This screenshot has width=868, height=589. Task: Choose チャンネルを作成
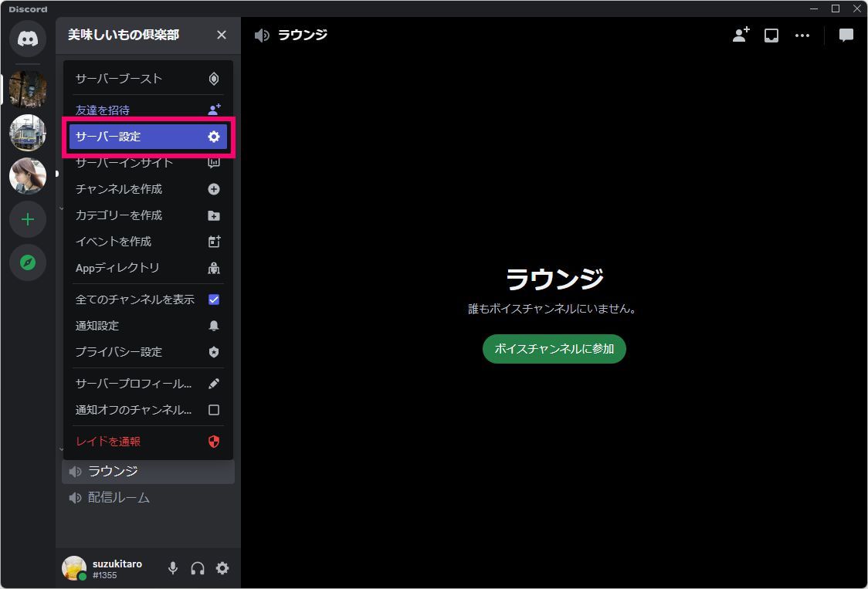(147, 189)
